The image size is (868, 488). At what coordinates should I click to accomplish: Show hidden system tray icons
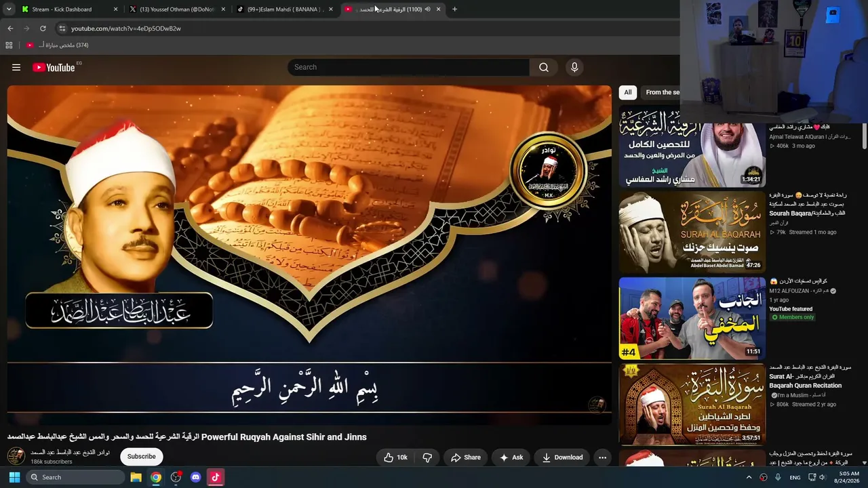coord(749,477)
